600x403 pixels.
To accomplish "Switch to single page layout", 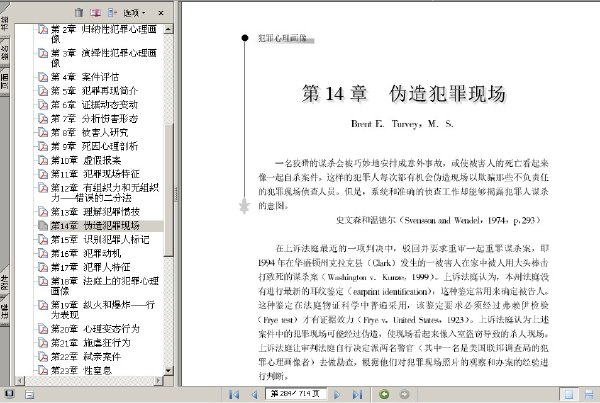I will (569, 394).
